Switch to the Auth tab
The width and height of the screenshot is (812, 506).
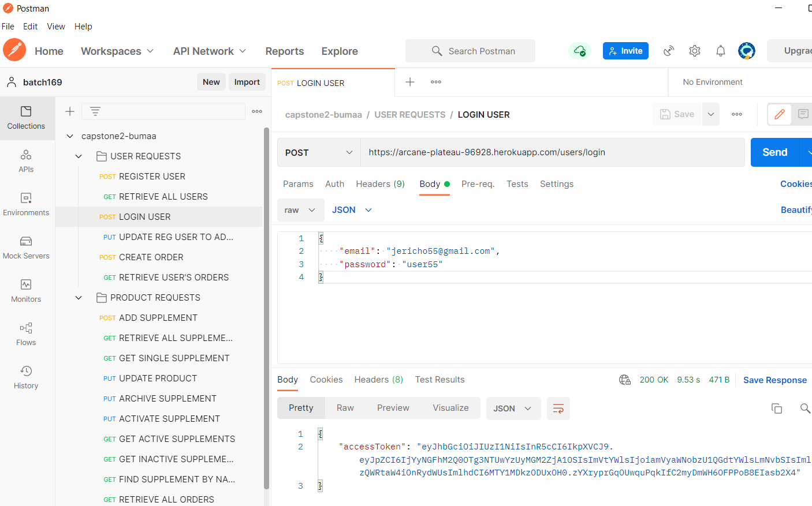(334, 184)
